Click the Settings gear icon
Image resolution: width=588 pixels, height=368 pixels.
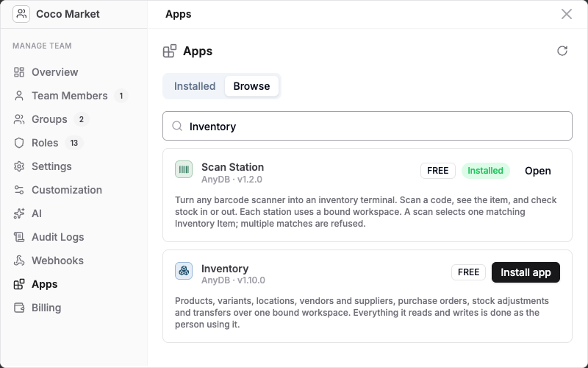point(19,166)
